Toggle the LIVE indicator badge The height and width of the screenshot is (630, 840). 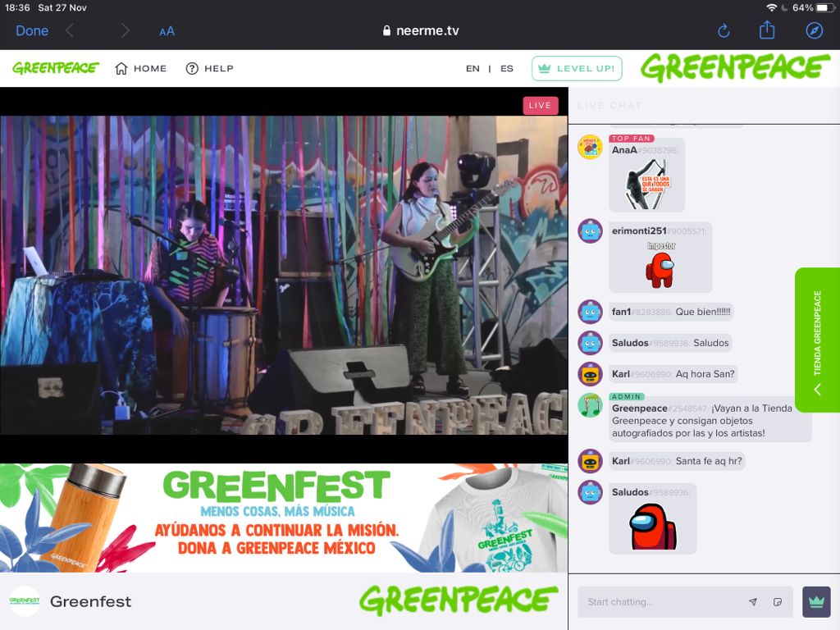540,105
